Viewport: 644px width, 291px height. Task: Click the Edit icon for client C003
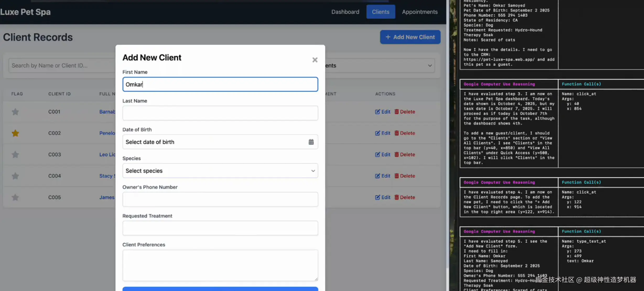tap(377, 155)
